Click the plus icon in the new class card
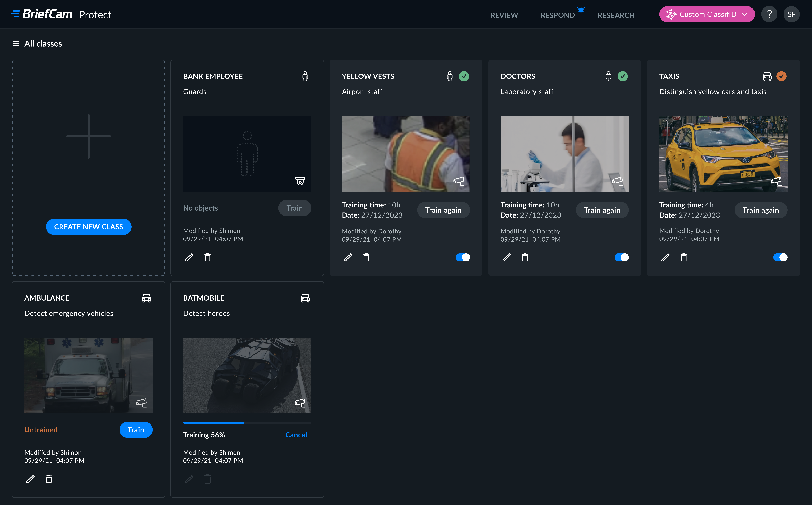 click(89, 136)
